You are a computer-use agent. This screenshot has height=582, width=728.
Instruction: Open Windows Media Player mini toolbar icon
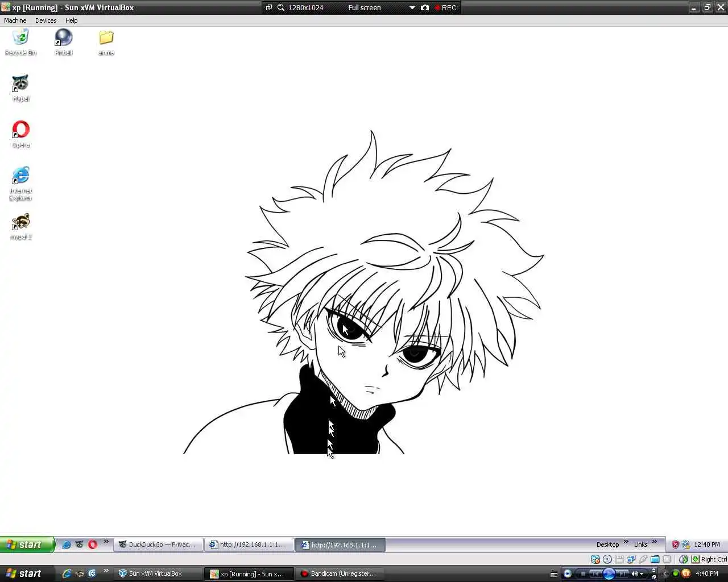click(568, 573)
